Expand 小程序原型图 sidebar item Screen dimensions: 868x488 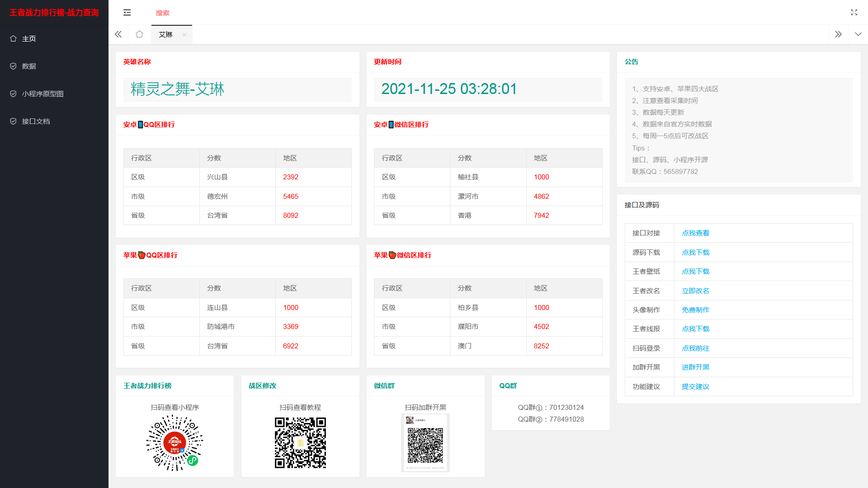[x=42, y=94]
